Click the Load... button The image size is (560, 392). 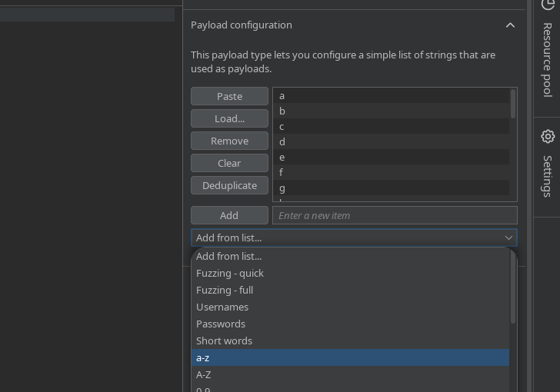[229, 118]
